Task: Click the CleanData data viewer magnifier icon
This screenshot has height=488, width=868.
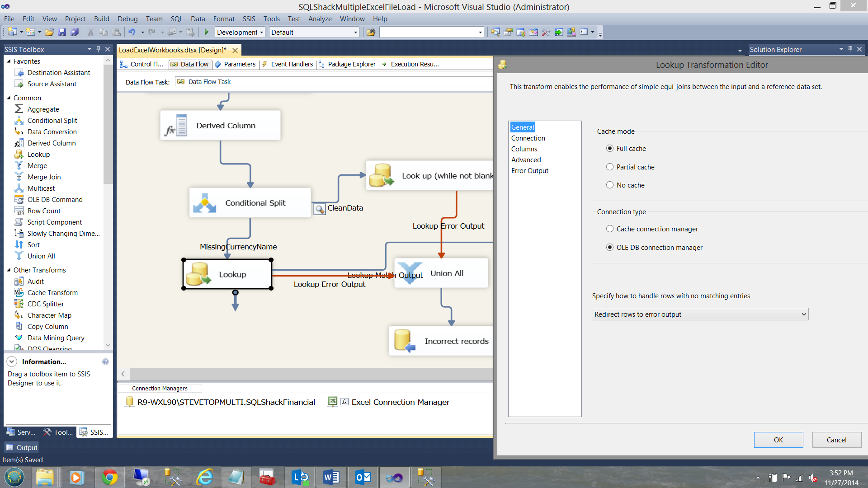Action: point(320,209)
